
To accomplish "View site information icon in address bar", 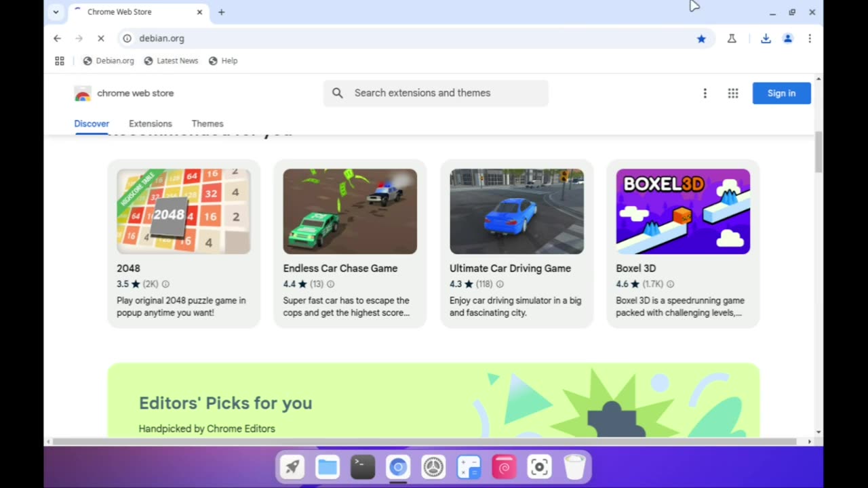I will (x=127, y=39).
